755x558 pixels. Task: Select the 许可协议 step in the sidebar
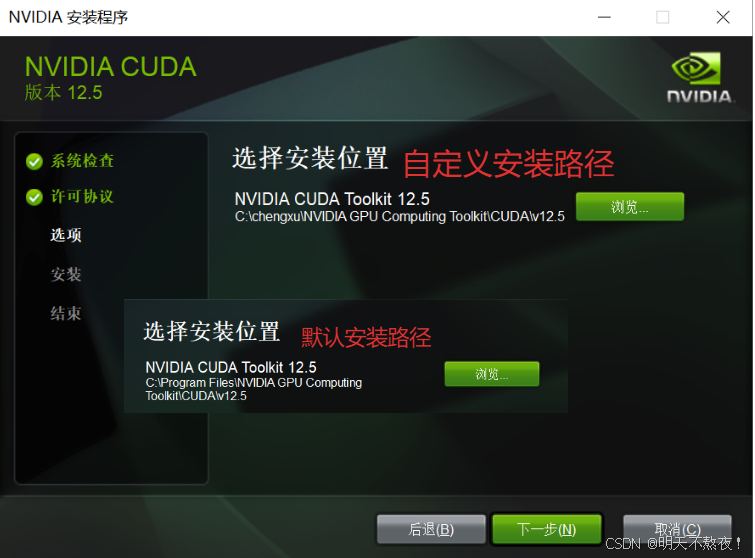click(x=82, y=196)
